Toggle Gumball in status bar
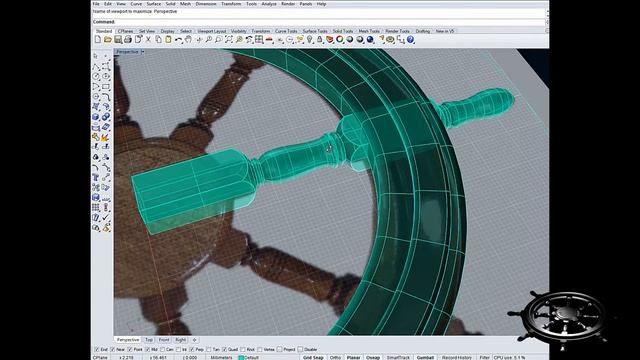 (425, 358)
